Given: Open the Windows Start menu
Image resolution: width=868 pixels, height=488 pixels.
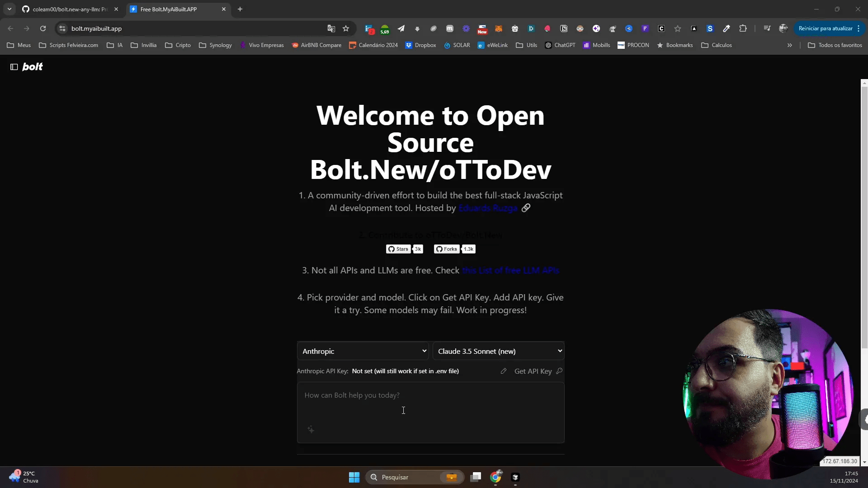Looking at the screenshot, I should pyautogui.click(x=354, y=477).
